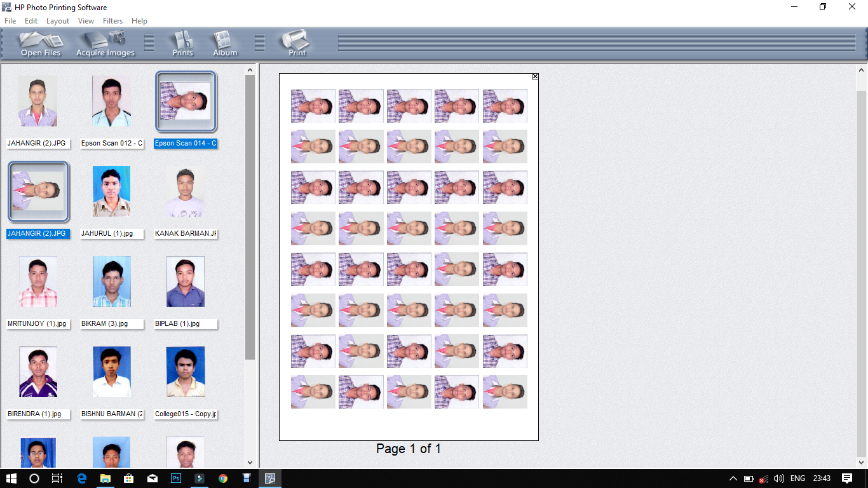Select the unhighlighted JAHANGIR (2).JPG thumbnail
Image resolution: width=868 pixels, height=488 pixels.
point(37,101)
